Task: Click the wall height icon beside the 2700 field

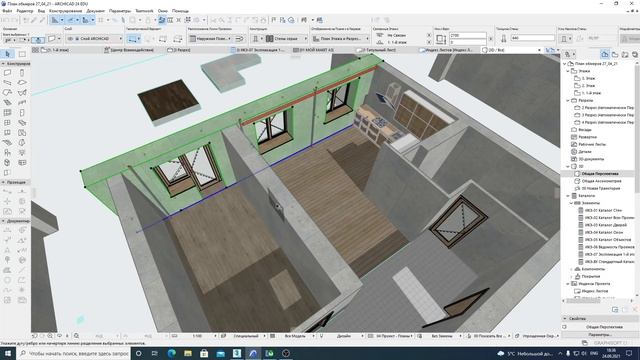Action: 440,39
